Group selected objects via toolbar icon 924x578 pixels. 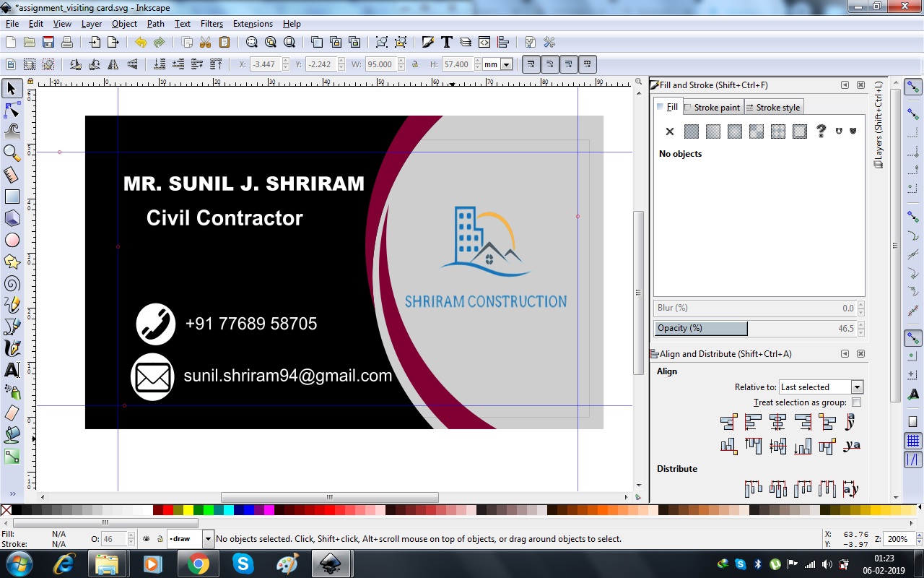click(382, 43)
